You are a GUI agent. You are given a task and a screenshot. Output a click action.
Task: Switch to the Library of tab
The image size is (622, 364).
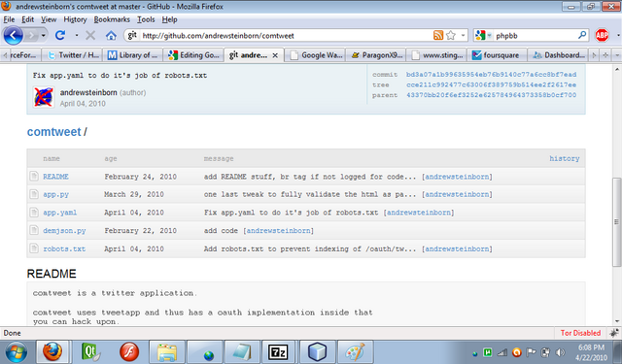click(133, 55)
